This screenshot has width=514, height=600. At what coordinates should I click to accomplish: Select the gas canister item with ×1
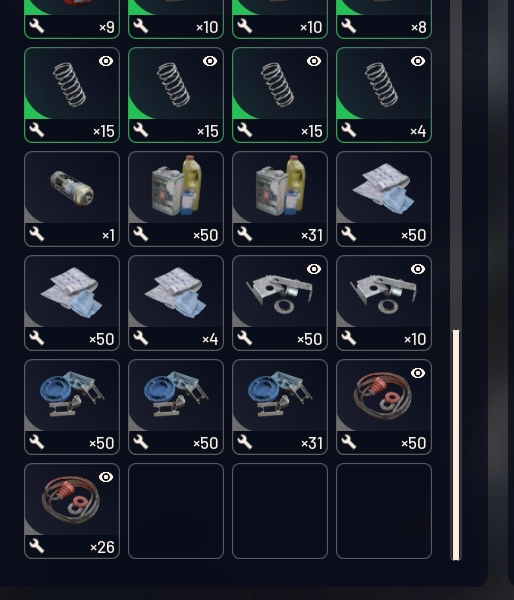coord(72,199)
